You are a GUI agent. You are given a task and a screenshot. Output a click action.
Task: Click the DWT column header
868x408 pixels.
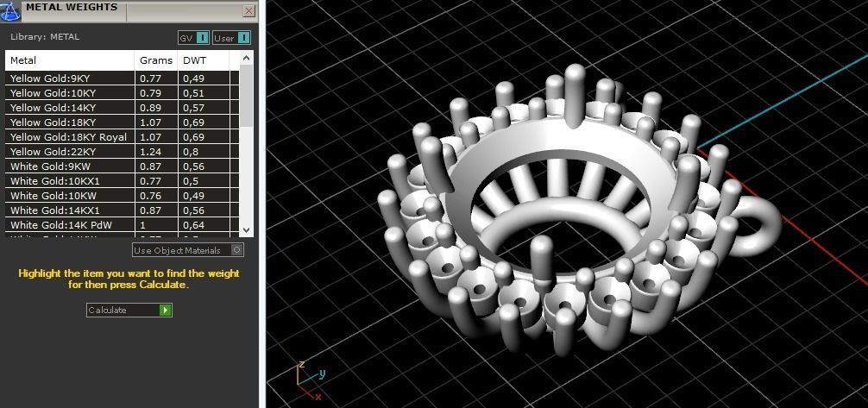coord(204,60)
